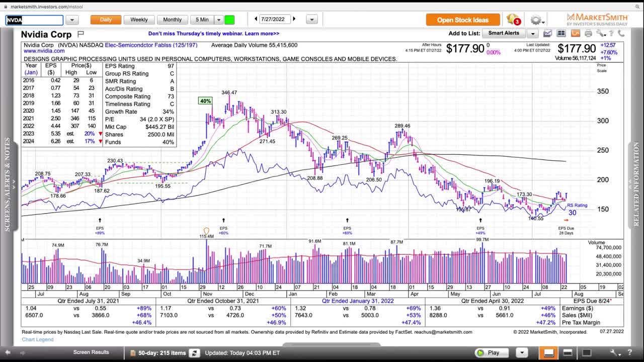Expand the symbol history dropdown

tap(72, 20)
